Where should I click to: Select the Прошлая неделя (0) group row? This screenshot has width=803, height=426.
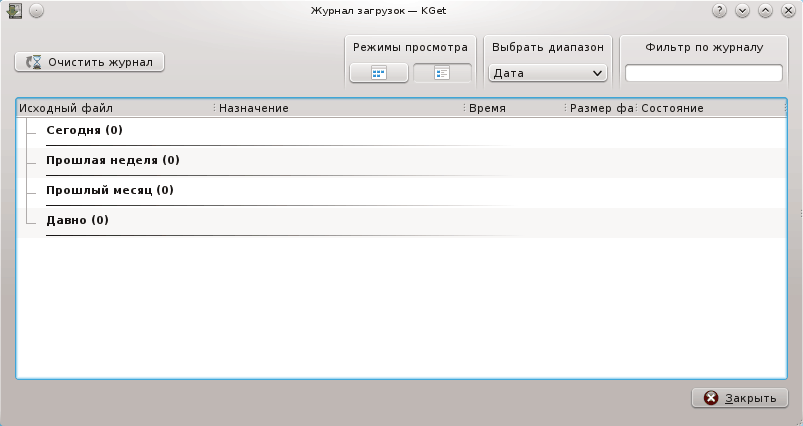click(402, 163)
